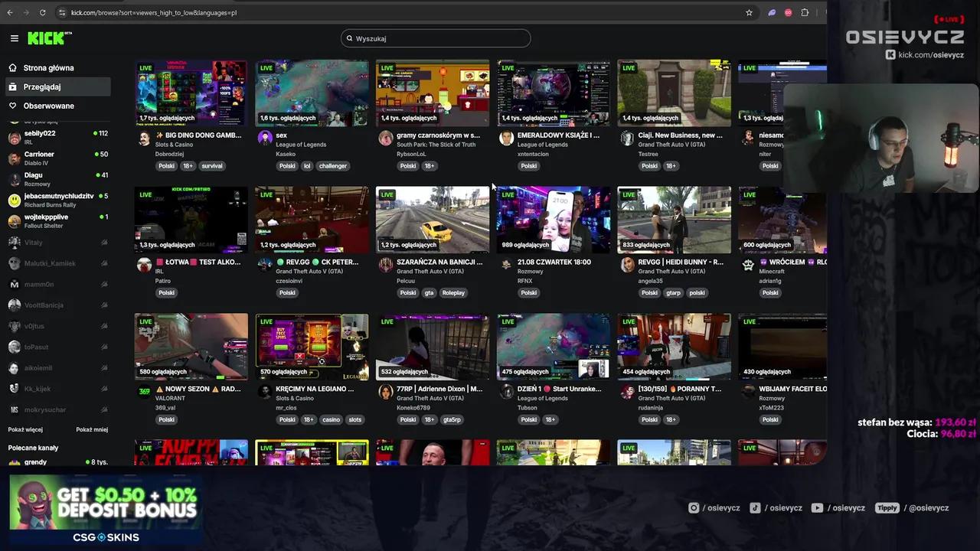Click the browser address bar URL
This screenshot has width=980, height=551.
click(153, 12)
